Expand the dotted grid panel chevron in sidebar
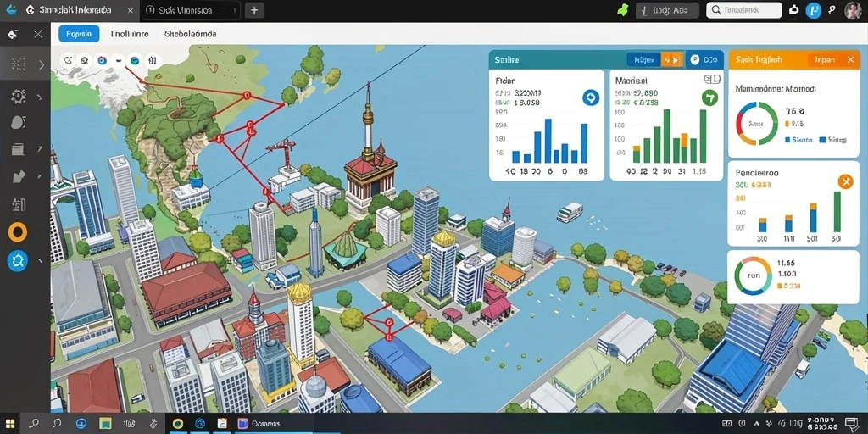Image resolution: width=868 pixels, height=434 pixels. pos(42,64)
